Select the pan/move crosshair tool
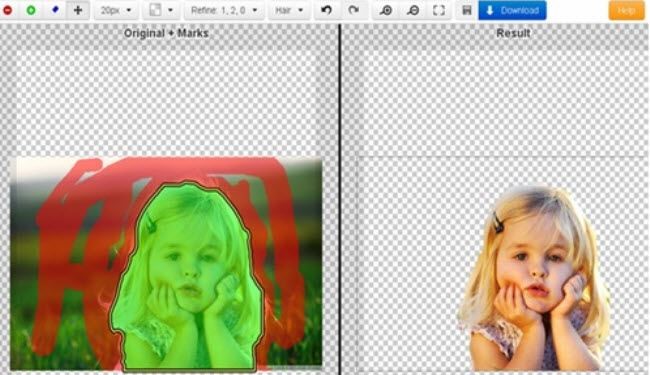 pyautogui.click(x=78, y=10)
